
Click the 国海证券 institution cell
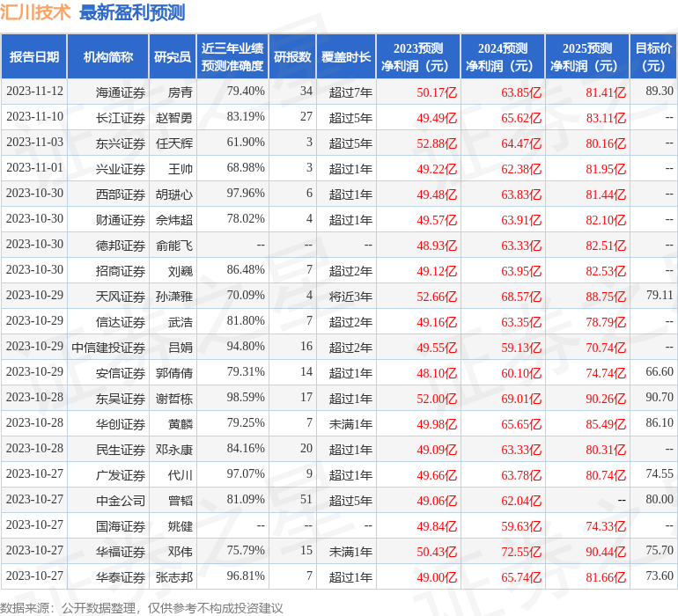point(121,526)
